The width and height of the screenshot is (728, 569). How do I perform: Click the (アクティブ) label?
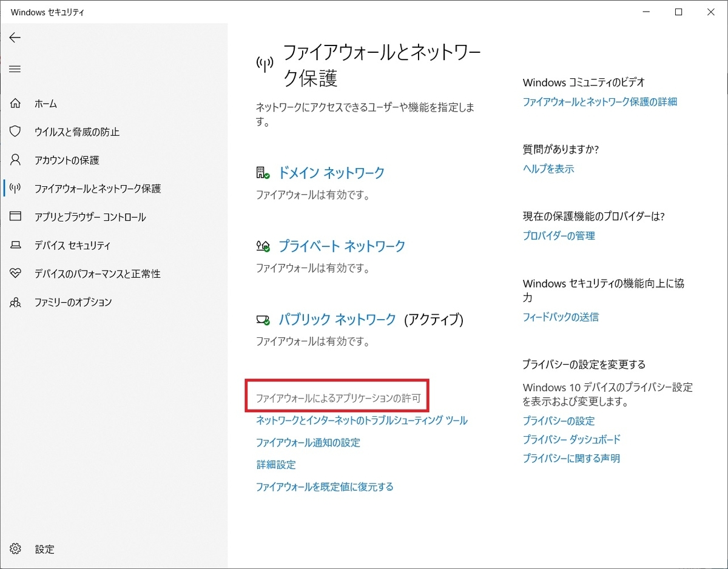pyautogui.click(x=434, y=319)
